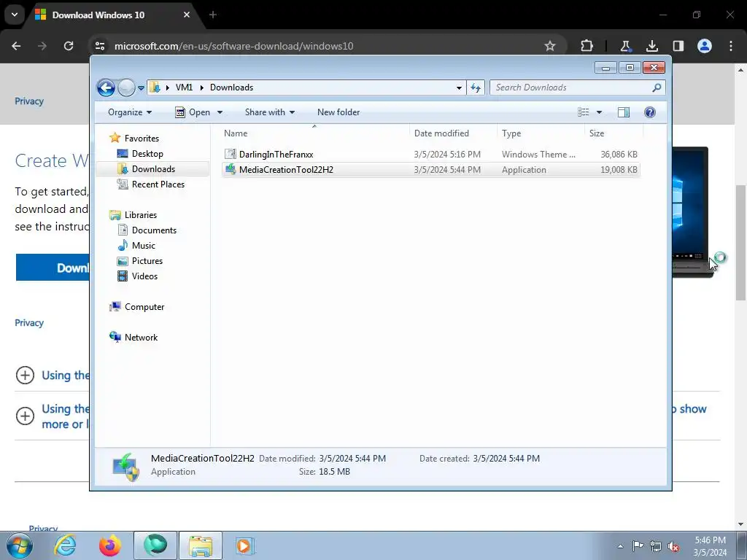Open Explorer help icon
Viewport: 747px width, 560px height.
pos(649,112)
